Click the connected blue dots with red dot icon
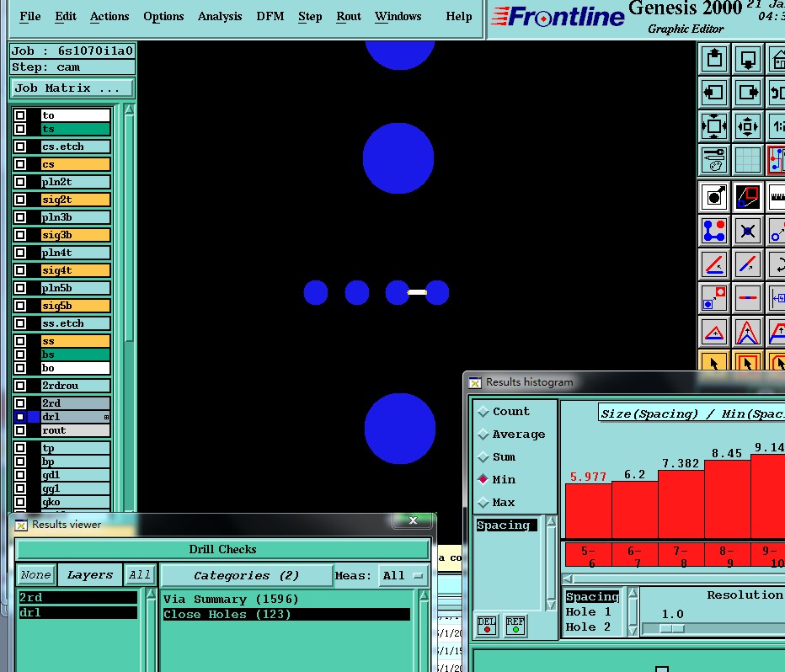The height and width of the screenshot is (672, 785). click(714, 231)
